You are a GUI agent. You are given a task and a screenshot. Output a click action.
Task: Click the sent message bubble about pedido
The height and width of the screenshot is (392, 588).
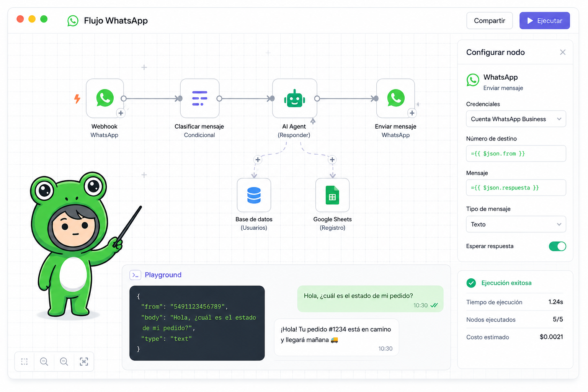tap(370, 299)
